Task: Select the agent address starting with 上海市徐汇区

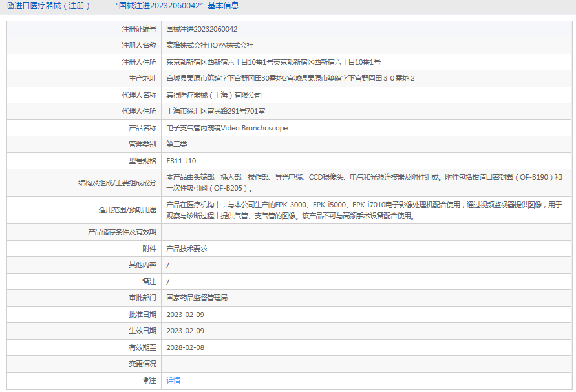Action: (x=216, y=111)
